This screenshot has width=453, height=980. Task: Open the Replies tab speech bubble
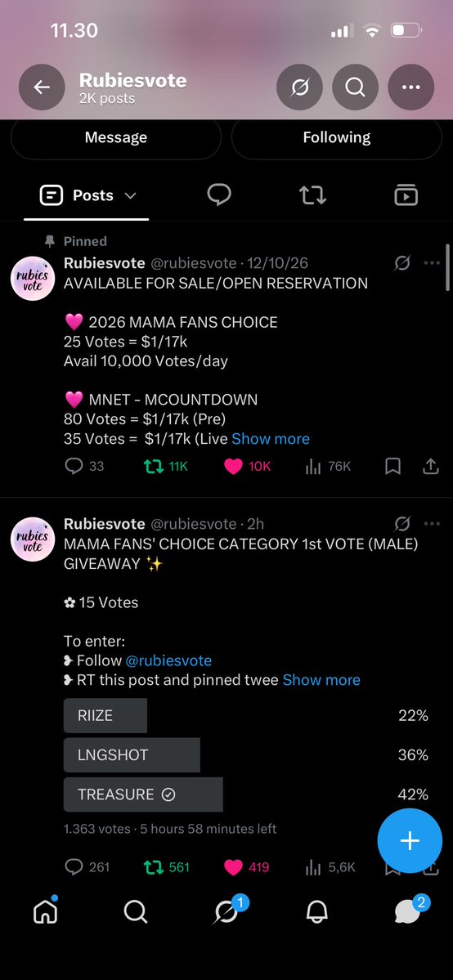[x=219, y=195]
